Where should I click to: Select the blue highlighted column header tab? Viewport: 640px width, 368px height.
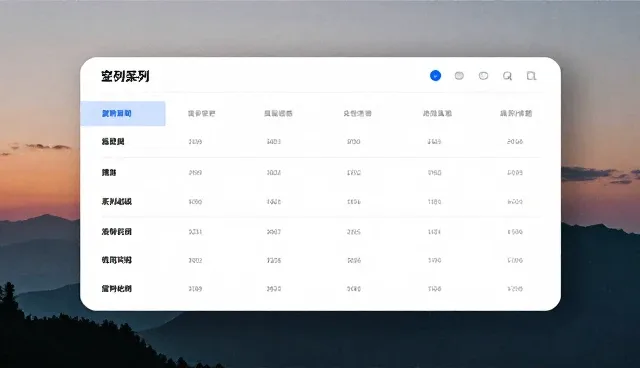[x=123, y=113]
